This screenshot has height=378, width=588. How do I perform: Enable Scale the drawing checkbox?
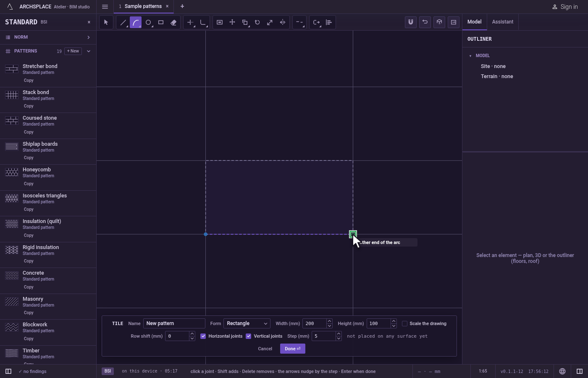tap(405, 323)
